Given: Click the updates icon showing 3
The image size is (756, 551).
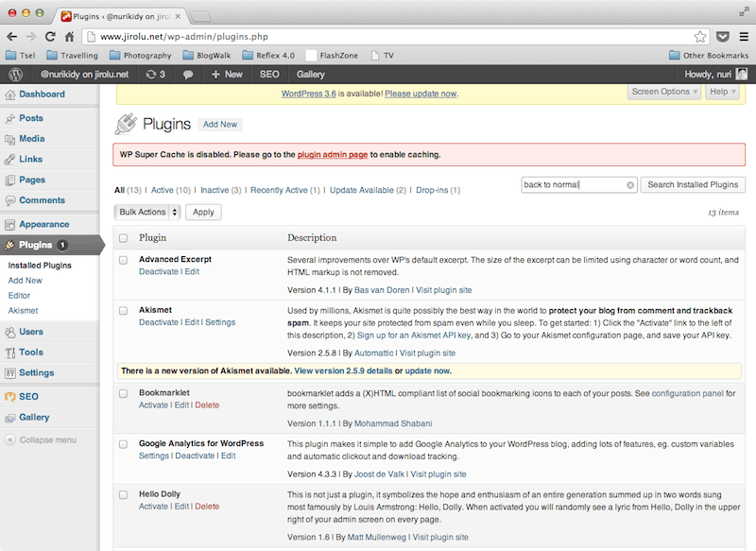Looking at the screenshot, I should [x=155, y=74].
